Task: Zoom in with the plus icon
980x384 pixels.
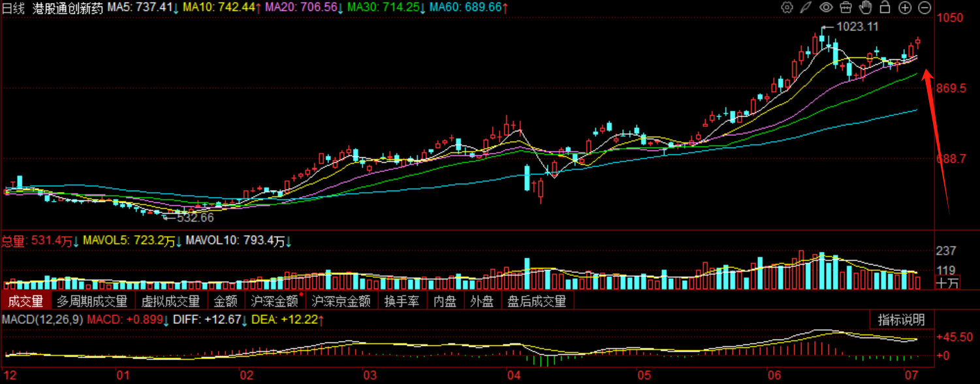Action: click(x=905, y=8)
